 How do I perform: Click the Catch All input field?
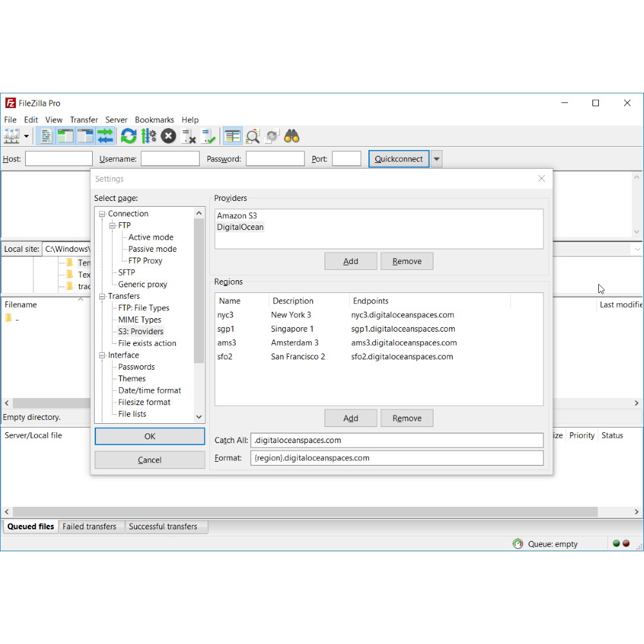tap(397, 440)
